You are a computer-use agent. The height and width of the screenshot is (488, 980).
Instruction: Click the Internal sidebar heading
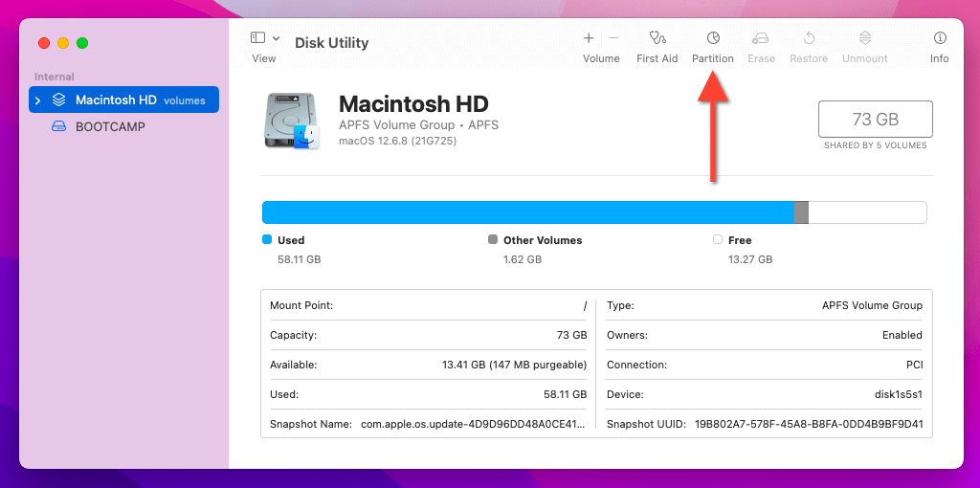[x=55, y=77]
